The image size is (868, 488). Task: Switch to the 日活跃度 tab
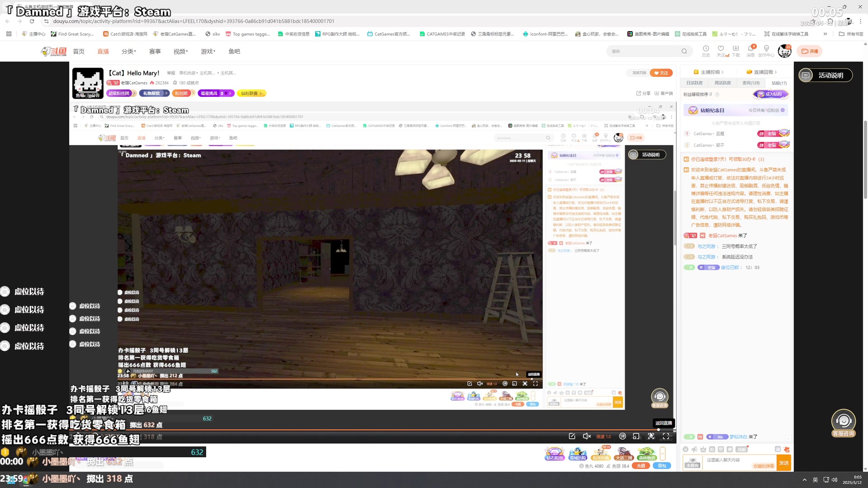pyautogui.click(x=694, y=83)
